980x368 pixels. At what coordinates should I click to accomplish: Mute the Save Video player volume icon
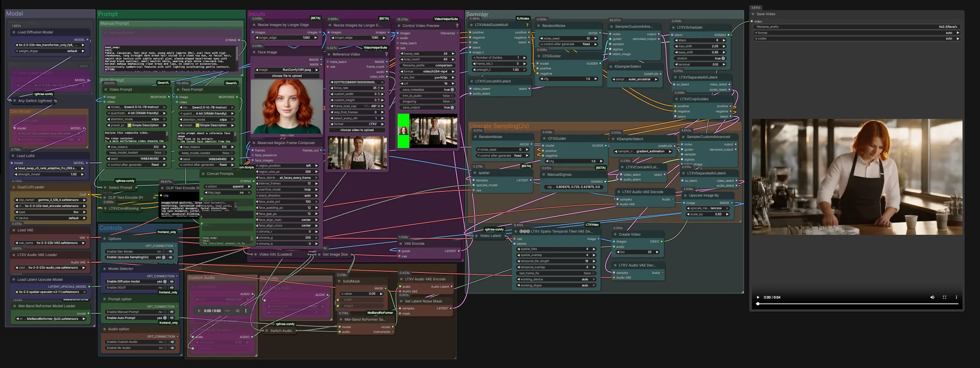click(x=932, y=297)
